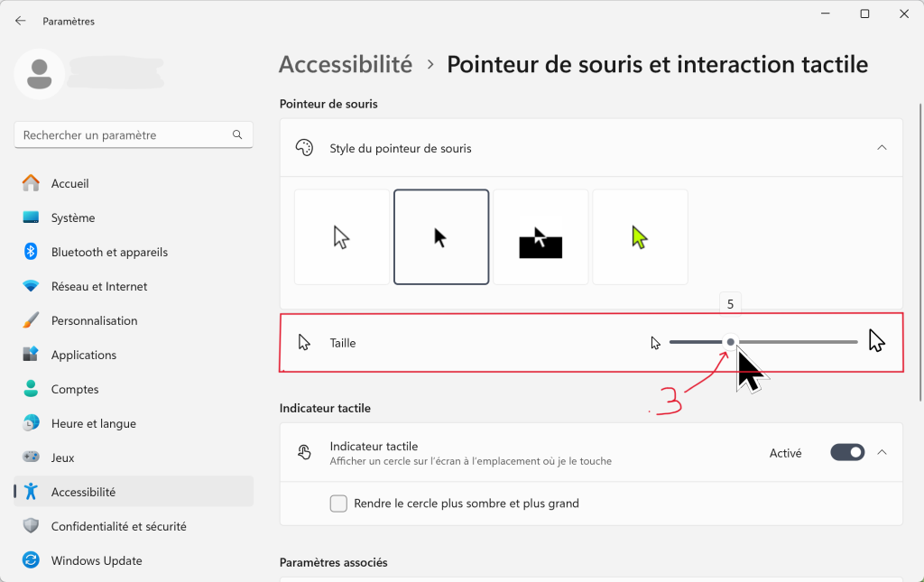Screen dimensions: 924x582
Task: Pick the inverted pointer style
Action: 541,236
